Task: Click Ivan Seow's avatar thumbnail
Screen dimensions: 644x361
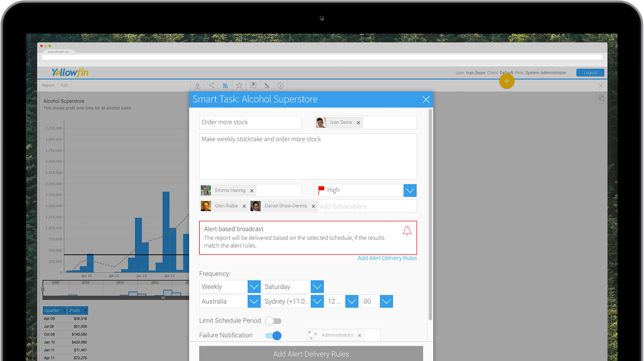Action: 321,123
